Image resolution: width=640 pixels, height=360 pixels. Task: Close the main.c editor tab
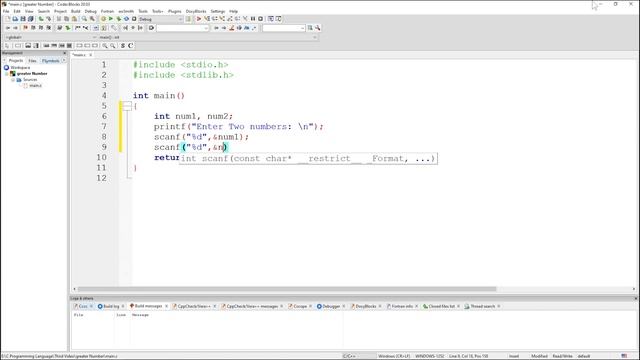(x=91, y=55)
